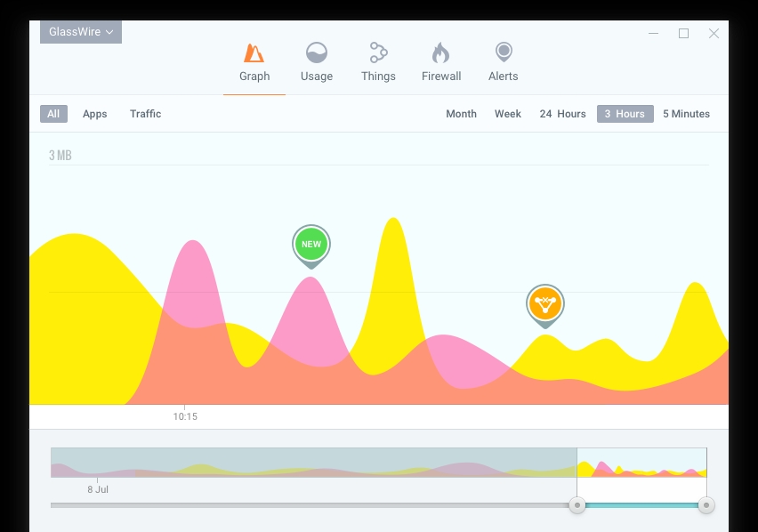758x532 pixels.
Task: Click the mini timeline overview near 8 Jul
Action: 98,463
